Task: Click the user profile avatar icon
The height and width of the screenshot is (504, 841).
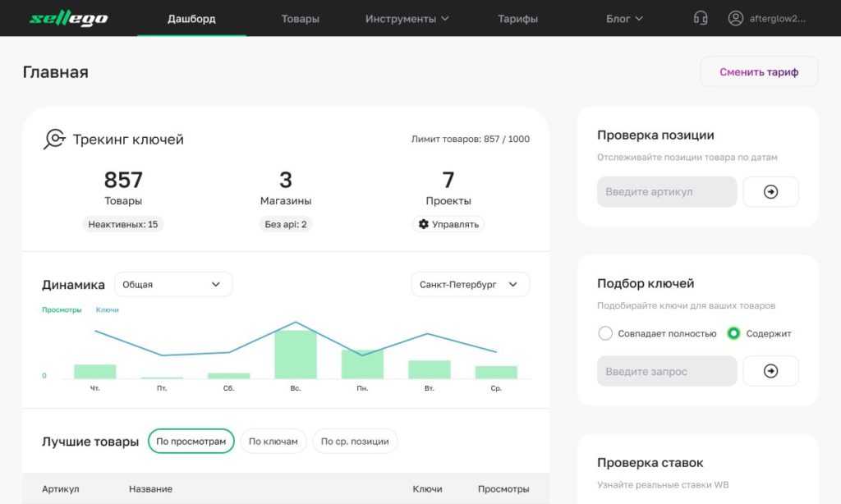Action: [735, 18]
